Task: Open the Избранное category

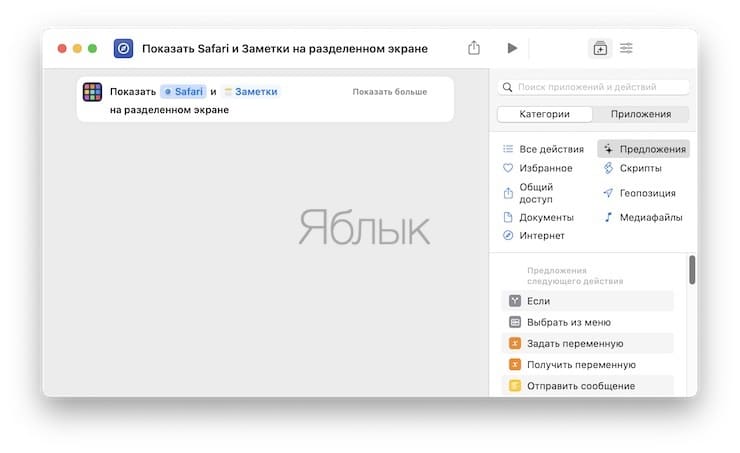Action: pos(538,168)
